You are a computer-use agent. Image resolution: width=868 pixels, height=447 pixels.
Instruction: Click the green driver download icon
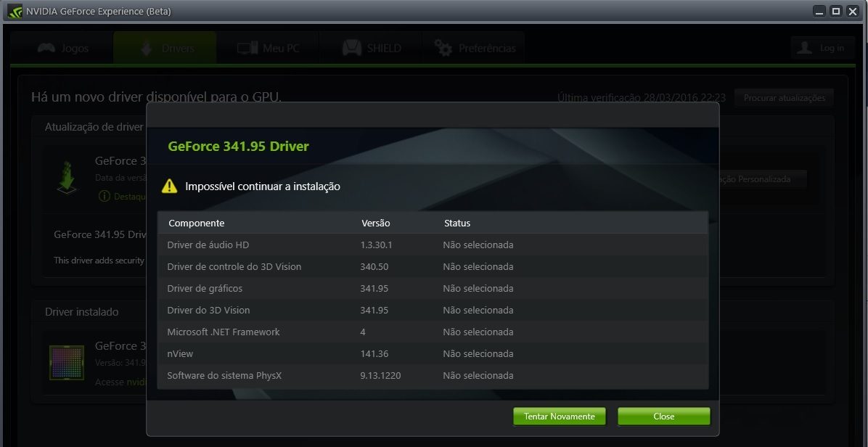tap(67, 177)
